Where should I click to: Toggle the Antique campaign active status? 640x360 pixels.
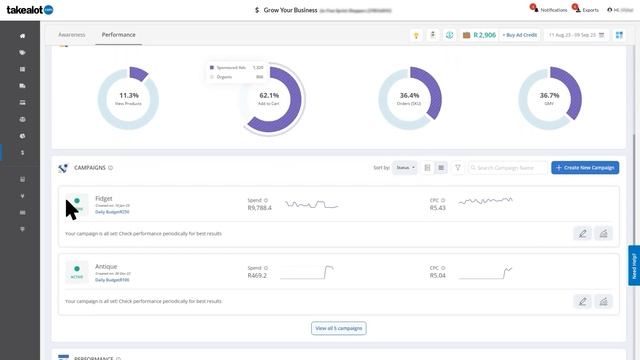pos(77,272)
